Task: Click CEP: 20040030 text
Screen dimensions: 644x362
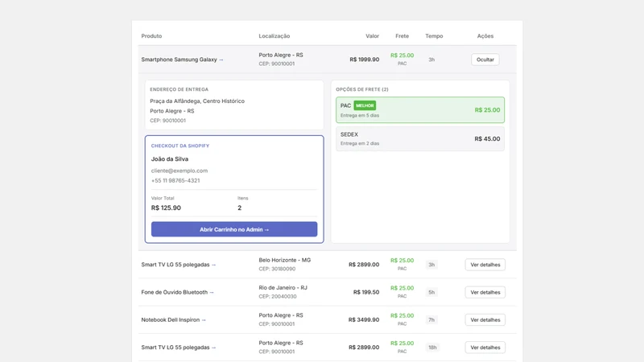Action: pos(277,296)
